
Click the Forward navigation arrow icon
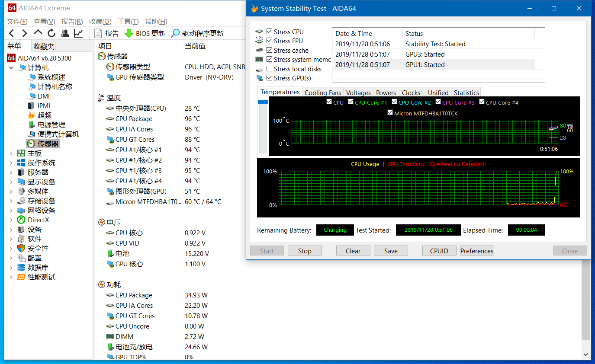[25, 33]
